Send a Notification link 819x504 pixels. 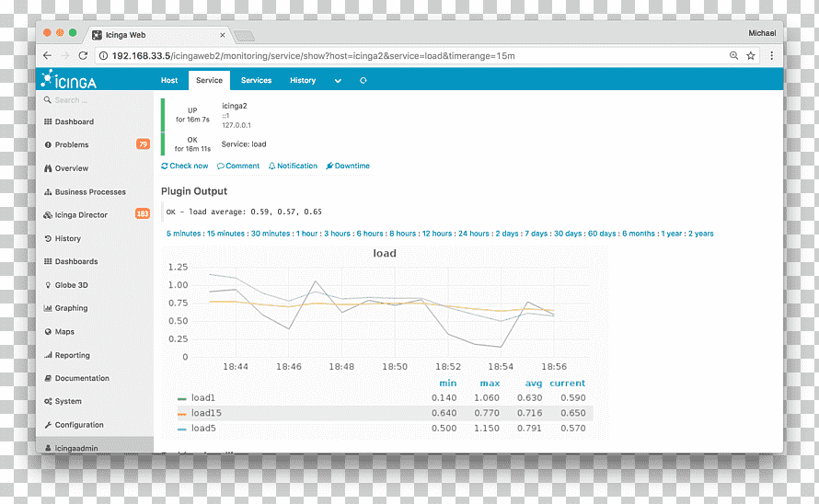click(293, 166)
